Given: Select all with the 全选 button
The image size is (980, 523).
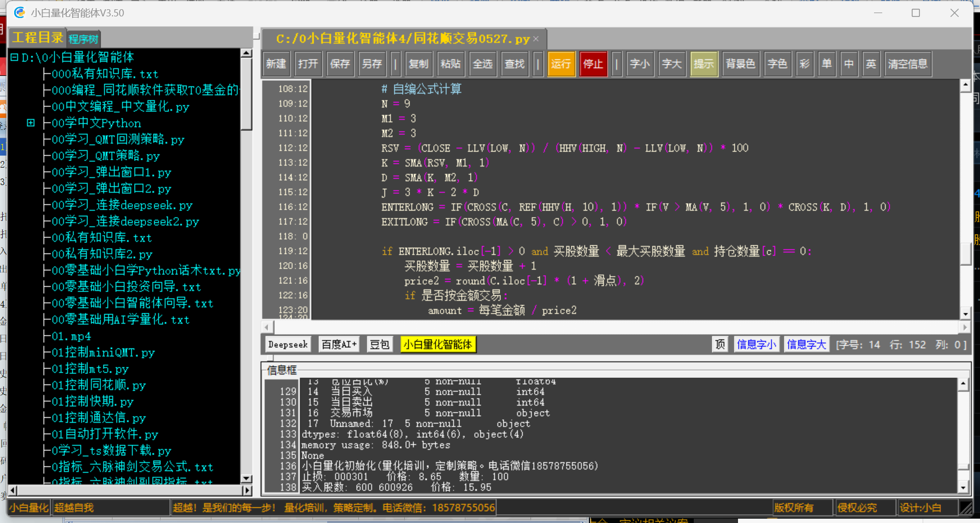Looking at the screenshot, I should [483, 64].
